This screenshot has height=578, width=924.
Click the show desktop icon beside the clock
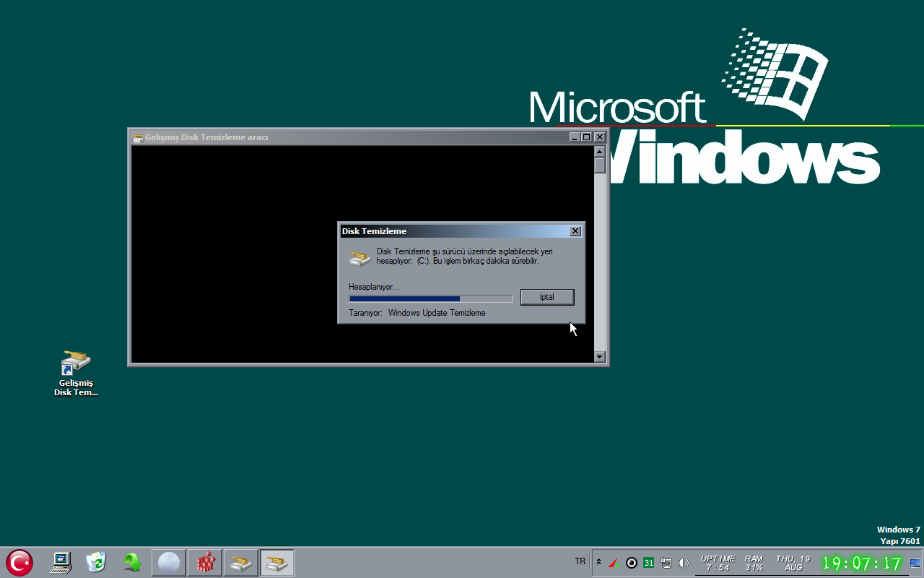(x=915, y=563)
